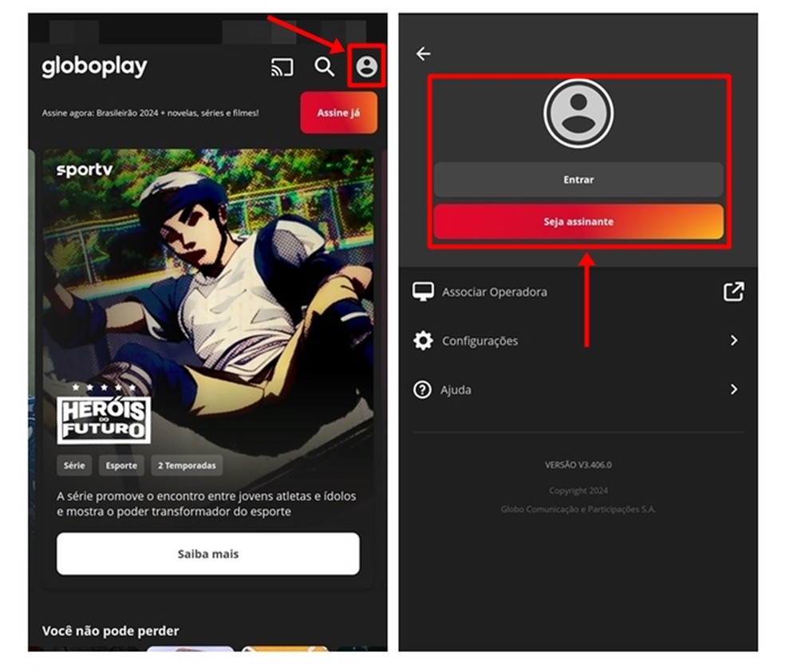Open the profile account icon in top bar

(x=367, y=68)
